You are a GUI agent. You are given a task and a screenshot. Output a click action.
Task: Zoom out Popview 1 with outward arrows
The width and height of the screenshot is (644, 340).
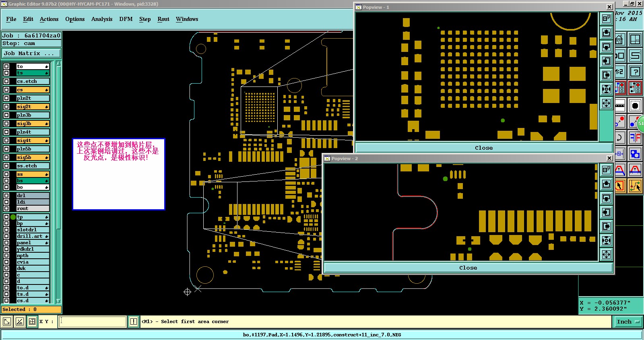[606, 103]
